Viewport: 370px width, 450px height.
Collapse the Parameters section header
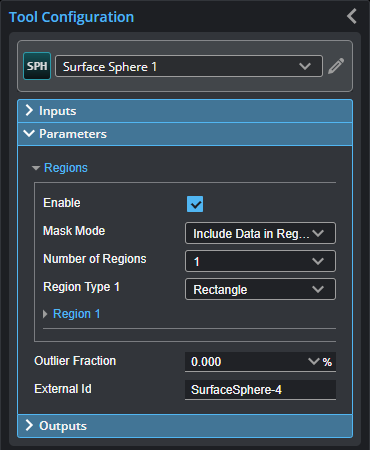[x=185, y=134]
